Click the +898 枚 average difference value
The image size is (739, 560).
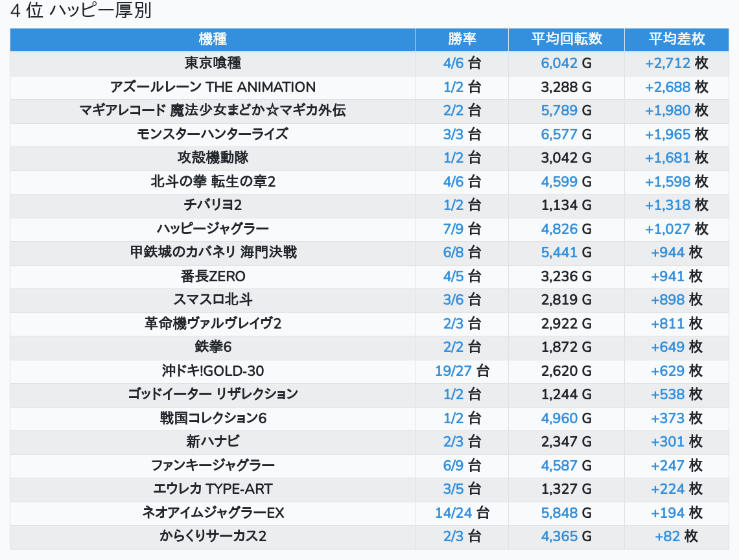pyautogui.click(x=676, y=300)
